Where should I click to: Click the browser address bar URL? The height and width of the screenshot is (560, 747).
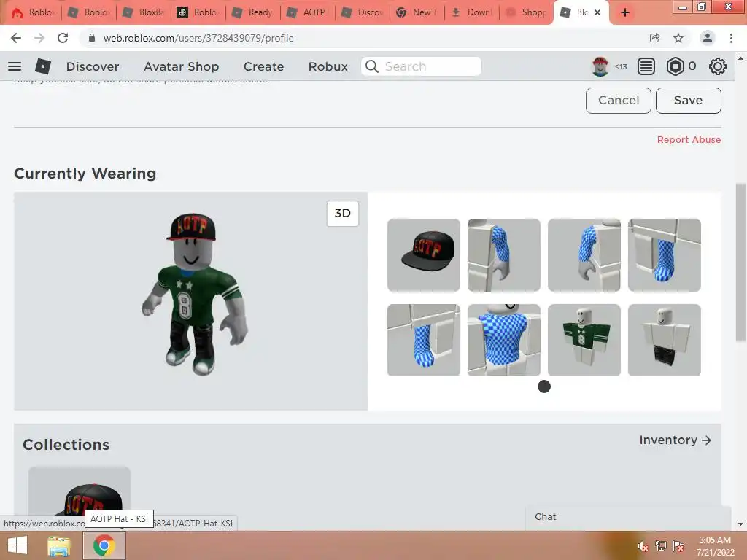(x=198, y=38)
